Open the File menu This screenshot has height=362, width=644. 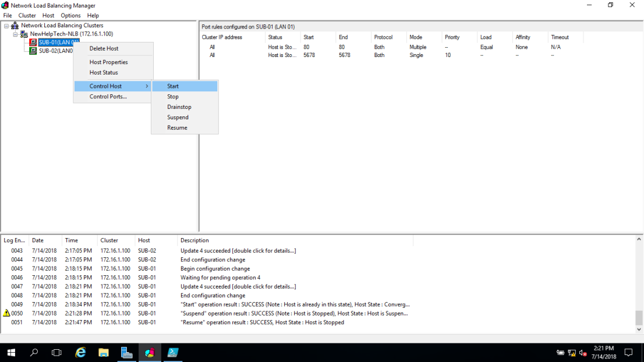tap(8, 16)
